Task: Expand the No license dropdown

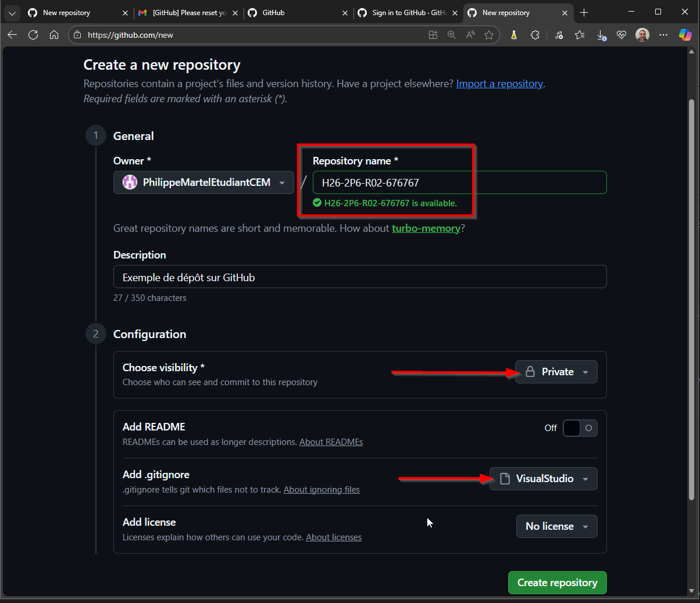Action: tap(556, 526)
